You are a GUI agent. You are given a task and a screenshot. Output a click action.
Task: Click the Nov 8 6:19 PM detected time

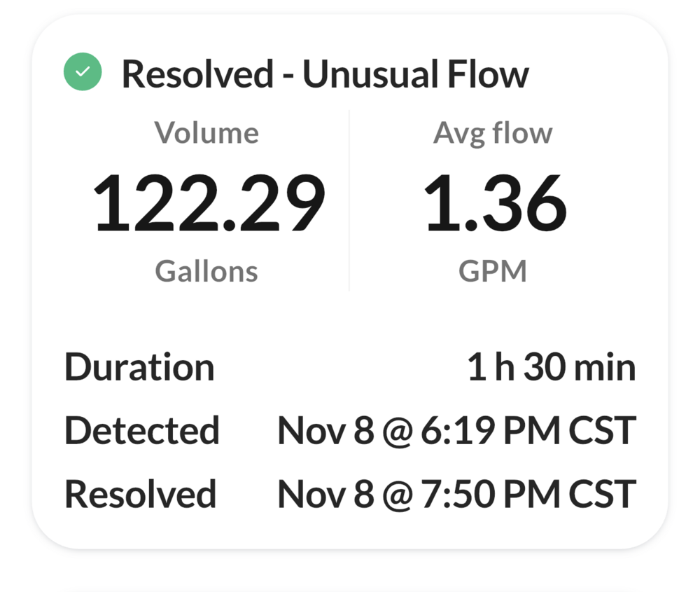456,430
